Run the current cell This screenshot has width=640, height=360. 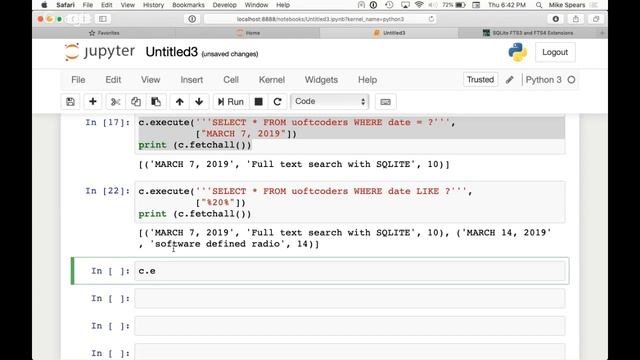231,102
